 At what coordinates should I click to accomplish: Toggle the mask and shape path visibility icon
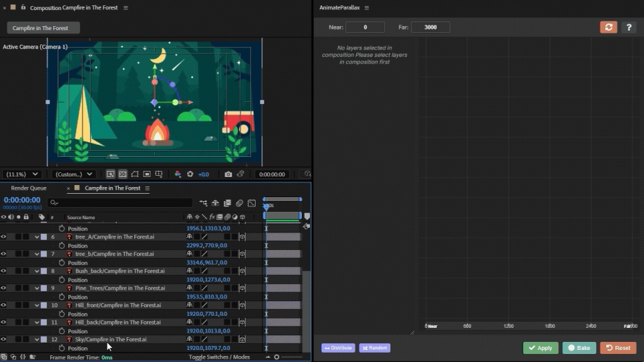pos(135,174)
